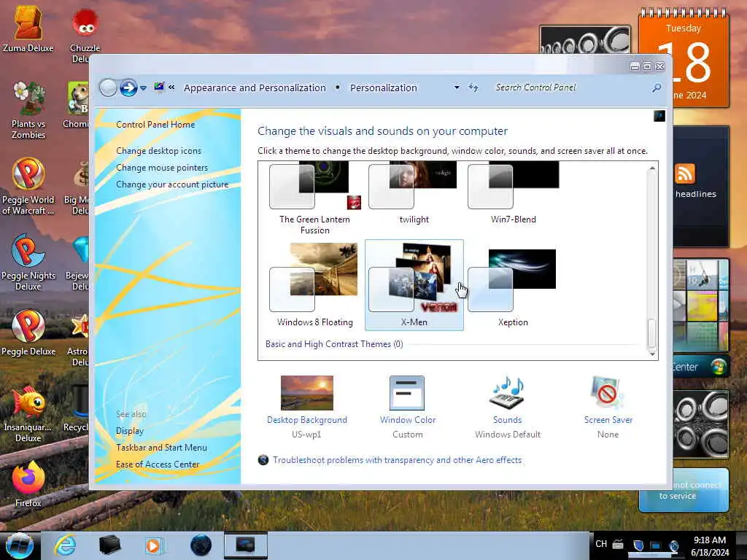Open Change mouse pointers link

click(x=162, y=168)
